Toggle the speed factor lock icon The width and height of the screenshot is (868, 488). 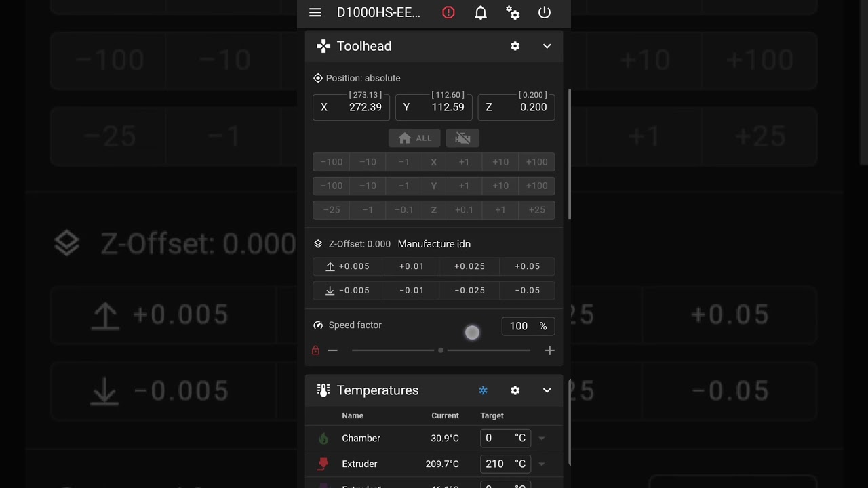click(x=315, y=350)
